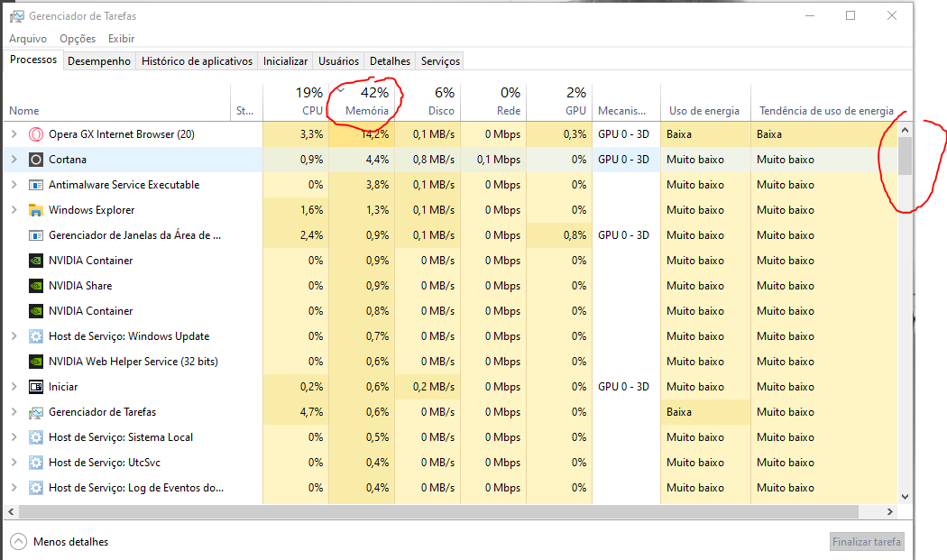947x560 pixels.
Task: Select the Gerenciador de Janelas da Área de row
Action: coord(450,235)
